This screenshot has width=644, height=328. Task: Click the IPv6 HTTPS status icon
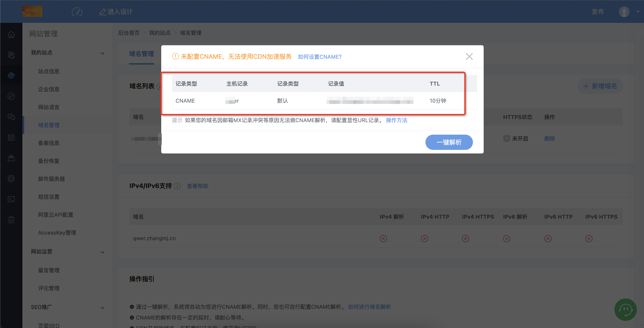click(589, 238)
